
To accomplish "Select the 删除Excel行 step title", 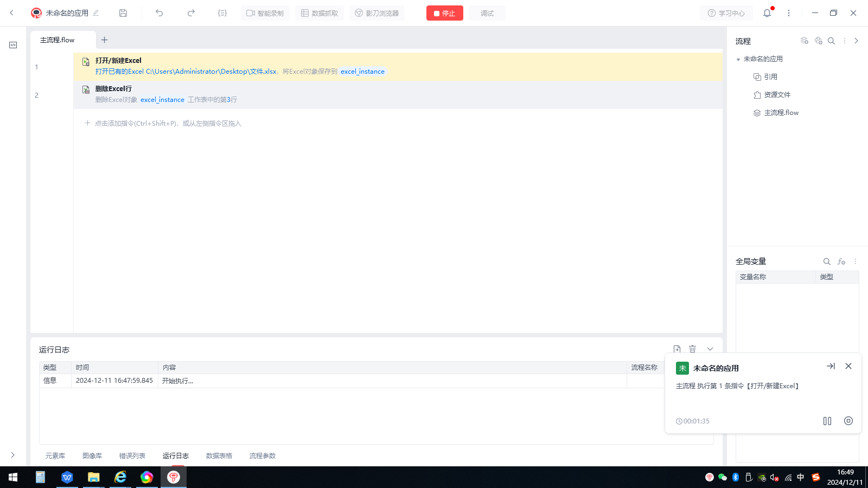I will pos(113,89).
